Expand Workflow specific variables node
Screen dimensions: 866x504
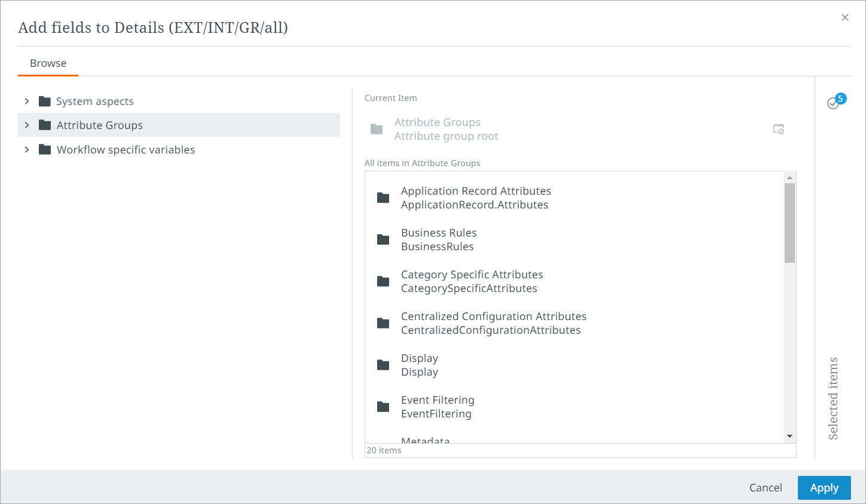tap(27, 150)
